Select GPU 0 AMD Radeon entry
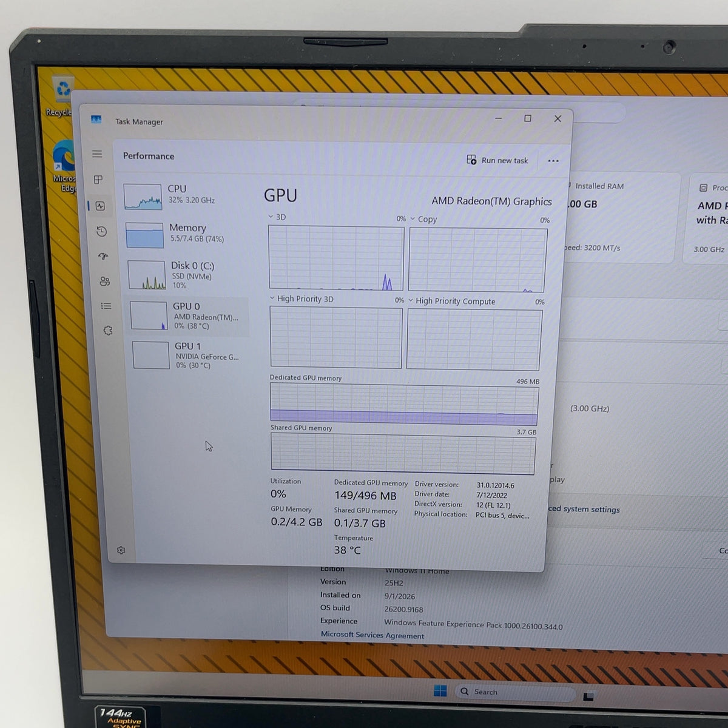Image resolution: width=728 pixels, height=728 pixels. (x=189, y=315)
